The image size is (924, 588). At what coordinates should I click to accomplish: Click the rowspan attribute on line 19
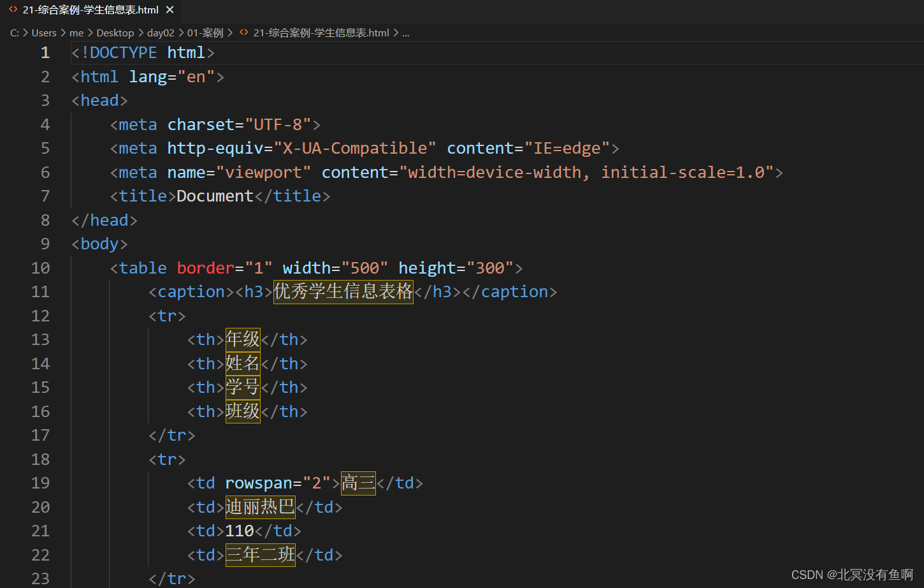(x=259, y=483)
